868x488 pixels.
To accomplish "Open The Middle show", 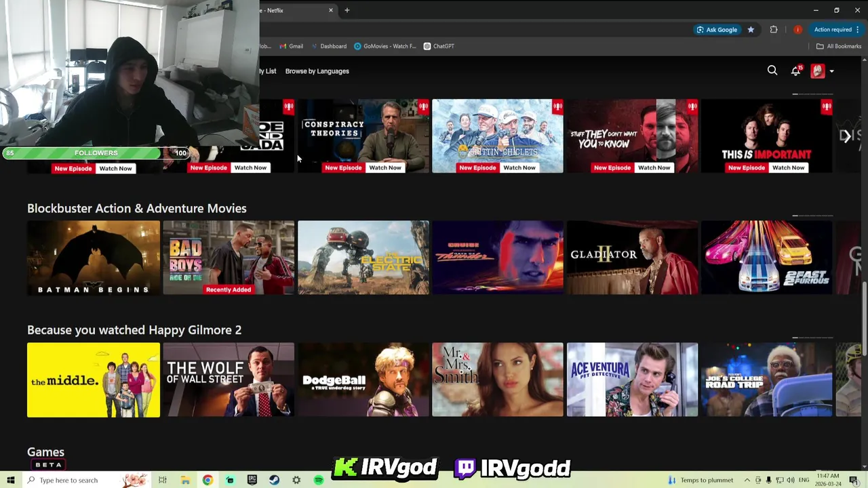I will (94, 380).
